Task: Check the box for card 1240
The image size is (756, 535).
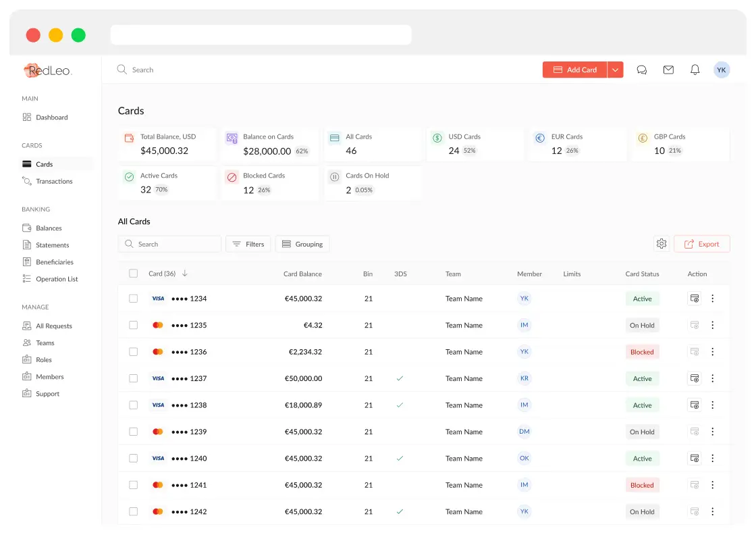Action: point(134,458)
